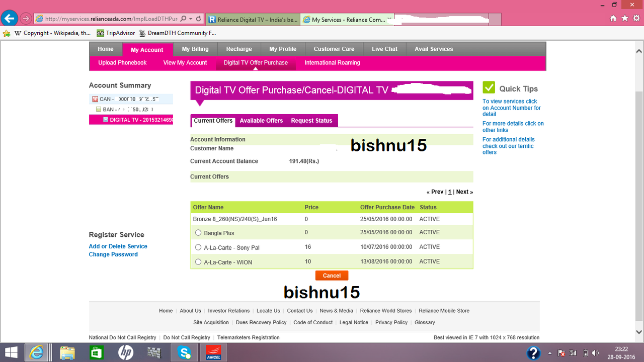
Task: Expand the BAN account tree node
Action: pos(99,109)
